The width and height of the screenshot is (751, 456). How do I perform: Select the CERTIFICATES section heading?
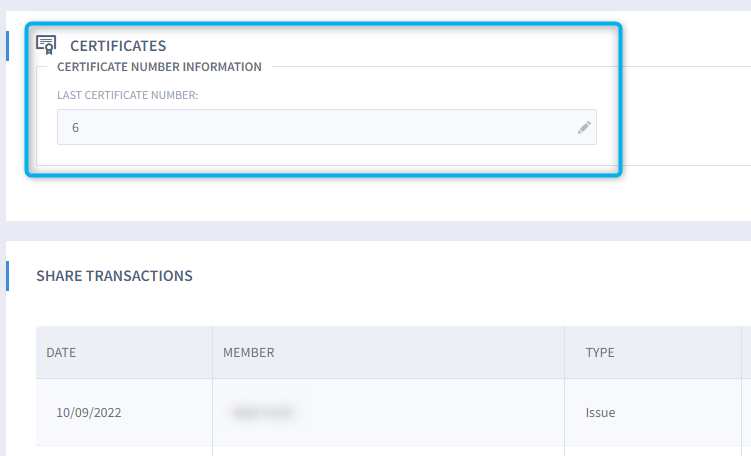118,46
